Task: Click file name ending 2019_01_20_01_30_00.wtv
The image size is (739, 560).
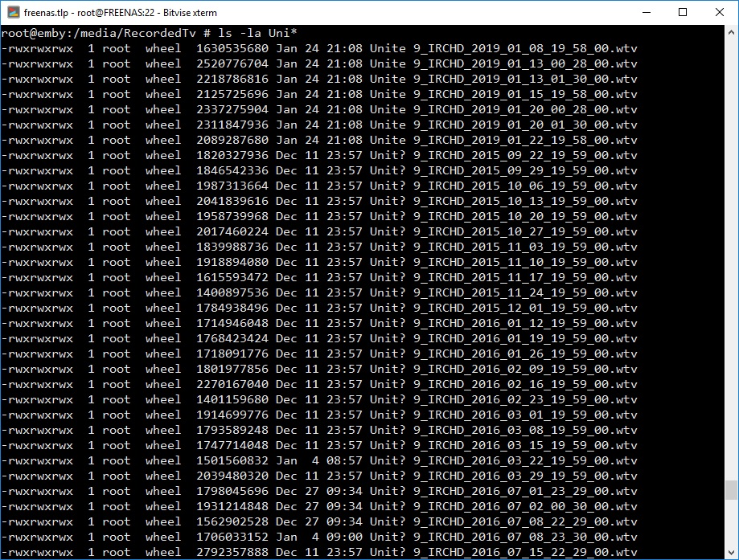Action: click(x=503, y=125)
